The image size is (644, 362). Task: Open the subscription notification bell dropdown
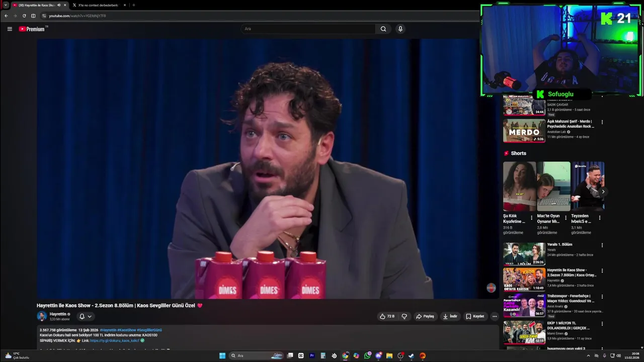(x=86, y=316)
